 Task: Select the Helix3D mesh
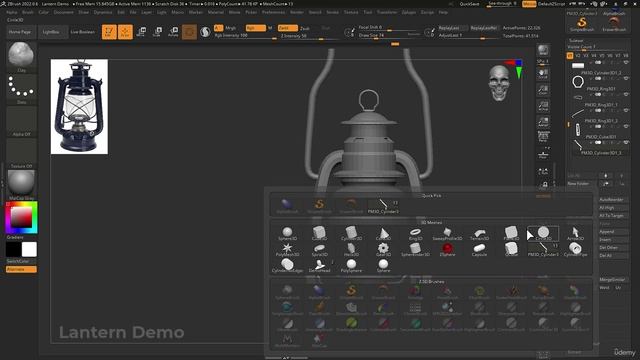[x=351, y=250]
